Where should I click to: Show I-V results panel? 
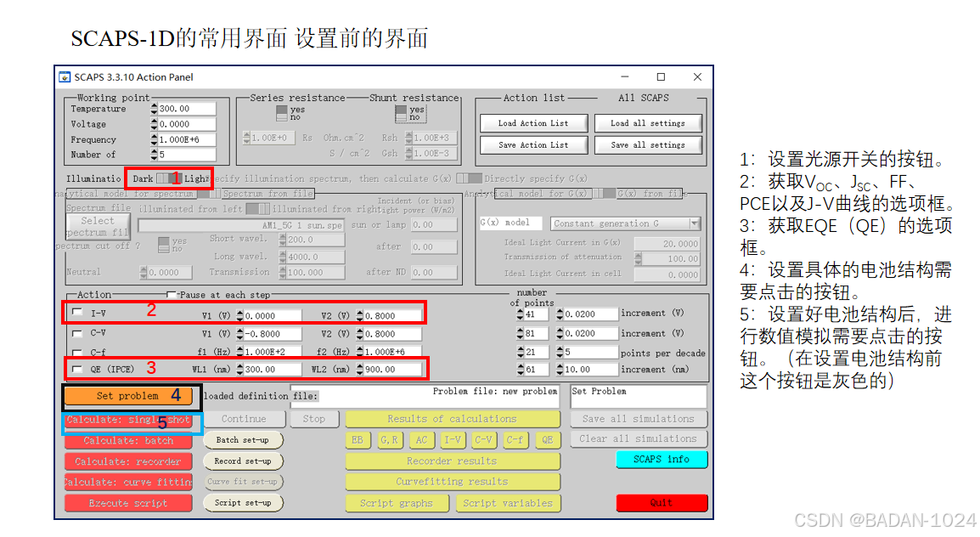coord(452,440)
